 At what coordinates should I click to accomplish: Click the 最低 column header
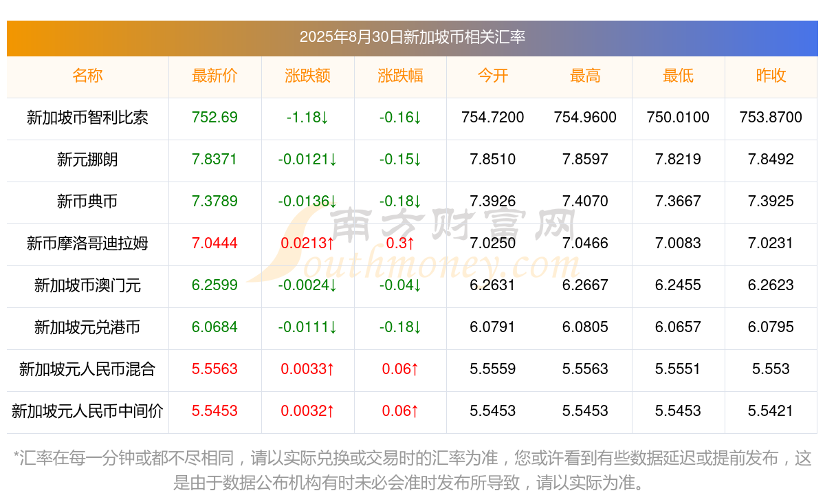[678, 76]
